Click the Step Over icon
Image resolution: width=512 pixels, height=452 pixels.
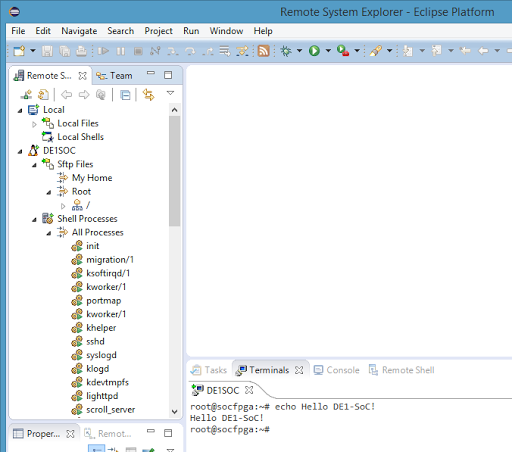[x=190, y=51]
